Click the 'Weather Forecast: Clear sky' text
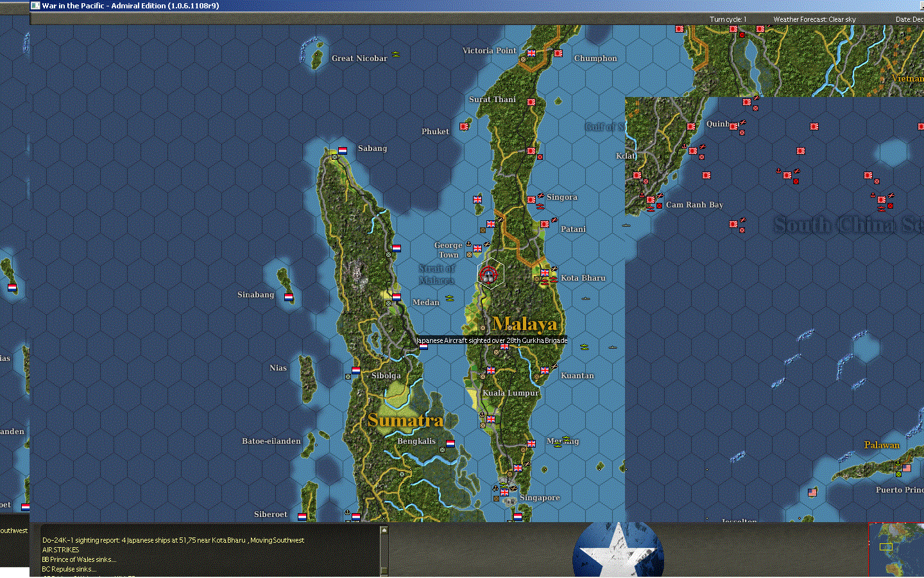The image size is (924, 578). tap(814, 19)
